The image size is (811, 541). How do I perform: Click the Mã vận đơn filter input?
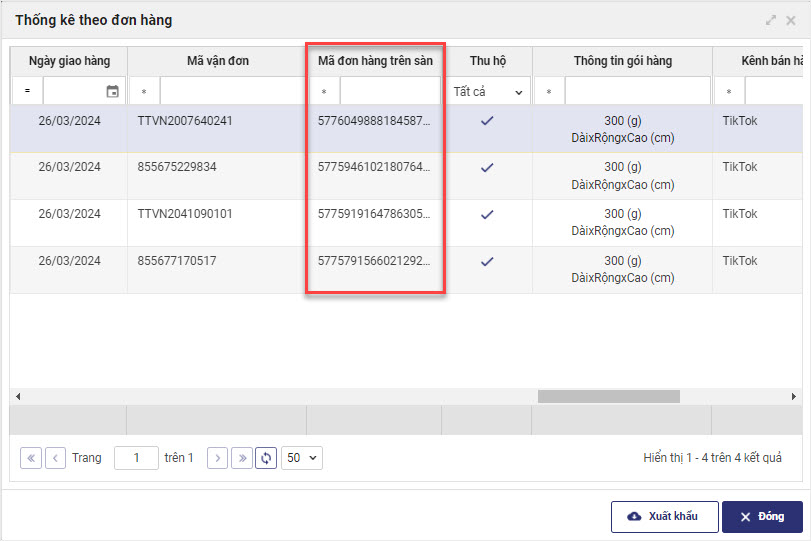coord(231,92)
